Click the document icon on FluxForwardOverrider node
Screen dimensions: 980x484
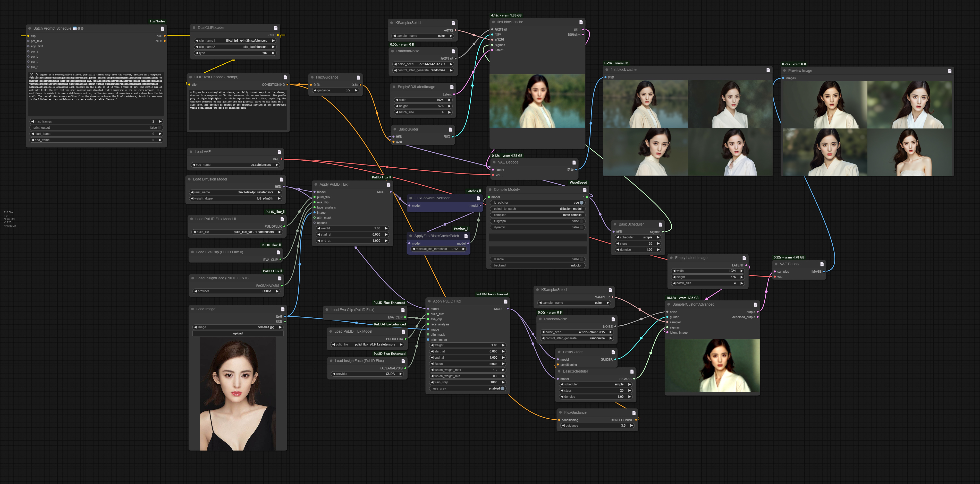coord(479,198)
